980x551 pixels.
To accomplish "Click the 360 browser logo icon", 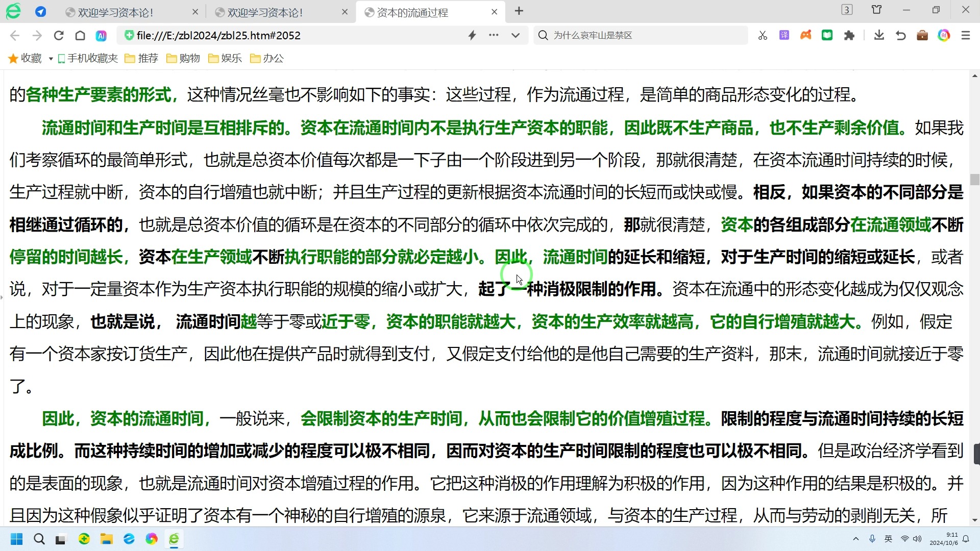I will point(13,11).
